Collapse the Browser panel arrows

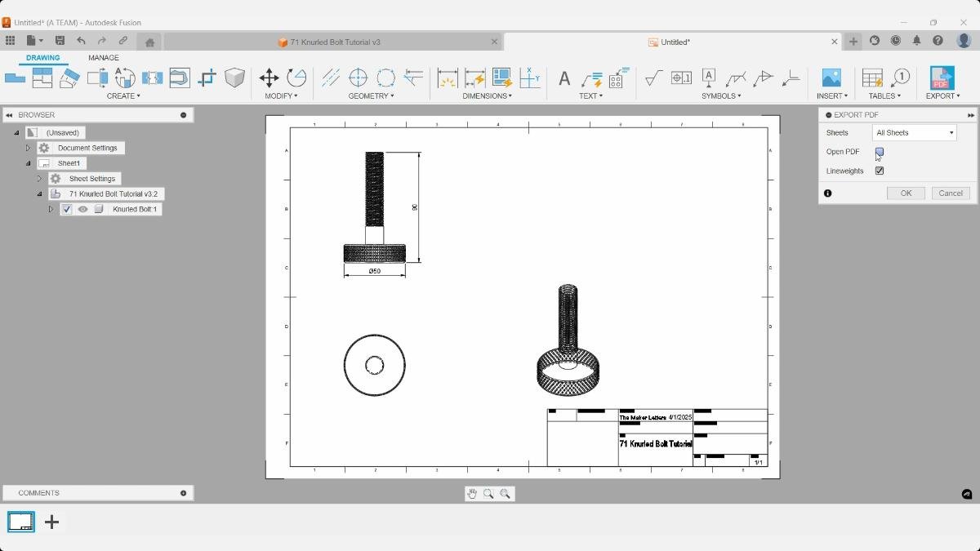(9, 115)
